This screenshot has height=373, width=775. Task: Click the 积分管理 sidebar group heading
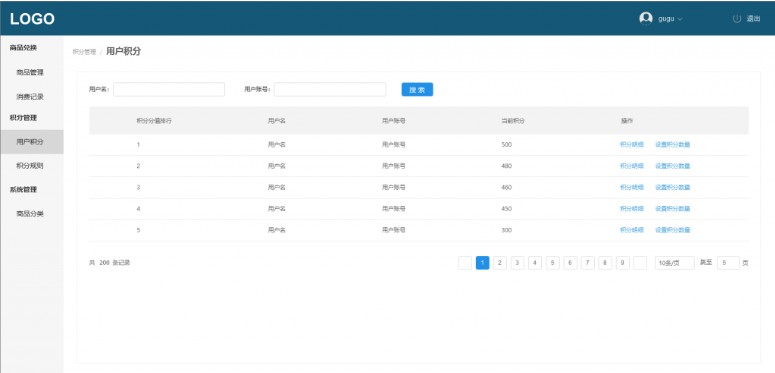(23, 118)
